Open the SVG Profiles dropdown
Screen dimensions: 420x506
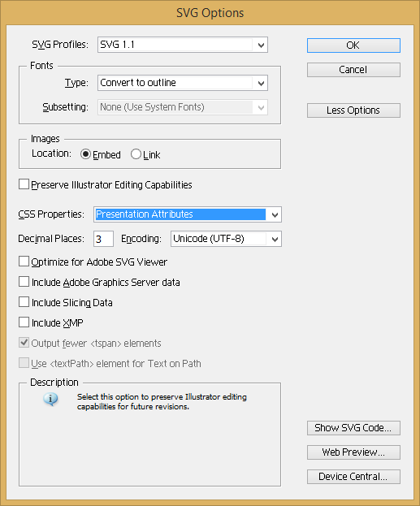click(x=183, y=45)
